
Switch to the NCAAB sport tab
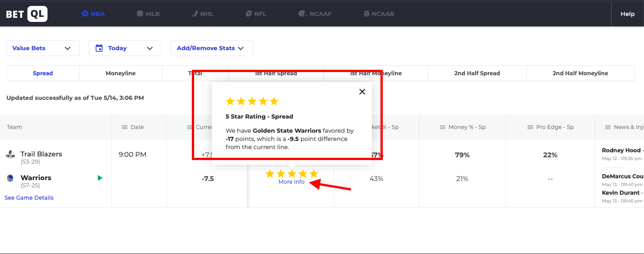pos(379,14)
